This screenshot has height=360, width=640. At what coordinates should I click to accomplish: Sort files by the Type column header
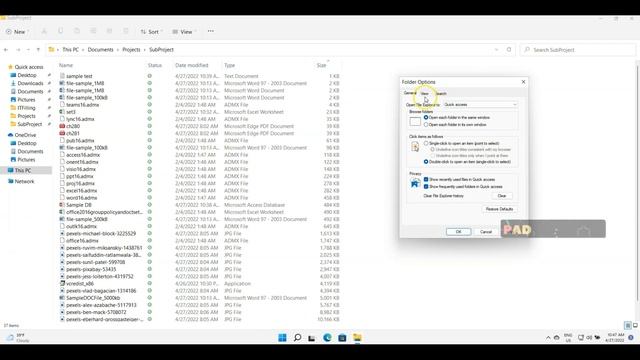click(x=229, y=65)
